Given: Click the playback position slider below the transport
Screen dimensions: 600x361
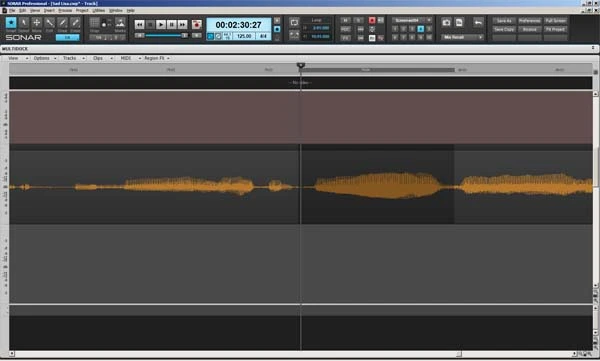Looking at the screenshot, I should click(165, 36).
